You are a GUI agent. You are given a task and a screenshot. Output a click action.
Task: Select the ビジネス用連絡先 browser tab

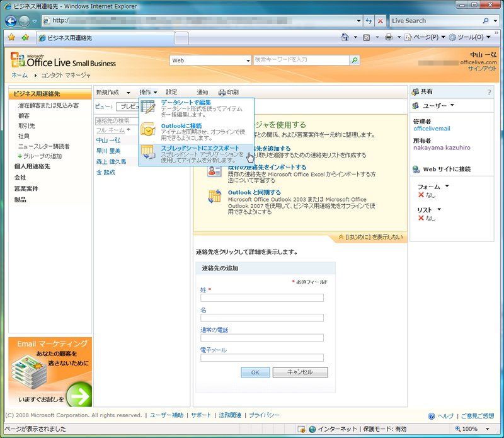click(105, 38)
